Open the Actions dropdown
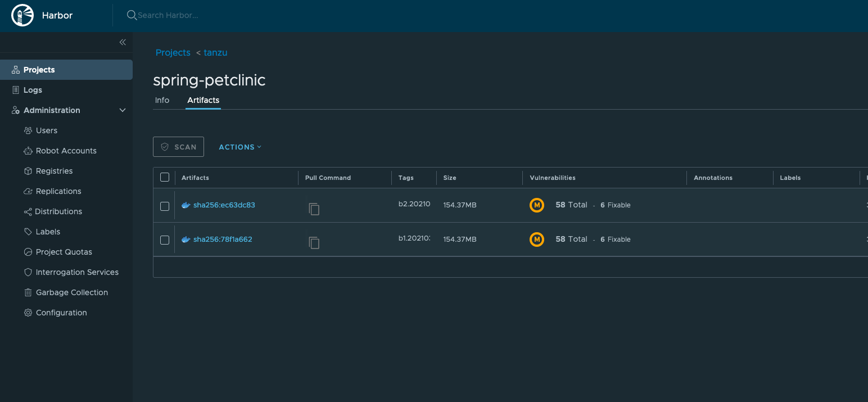Viewport: 868px width, 402px height. tap(240, 147)
